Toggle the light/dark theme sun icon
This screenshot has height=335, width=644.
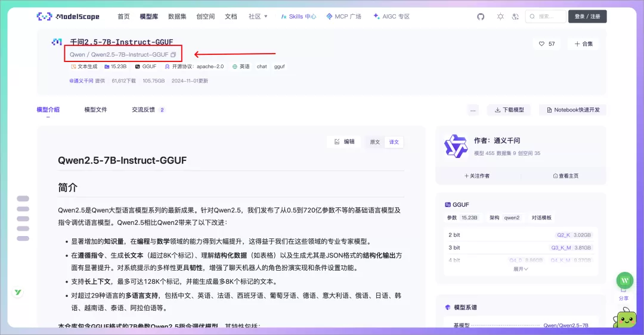click(500, 17)
